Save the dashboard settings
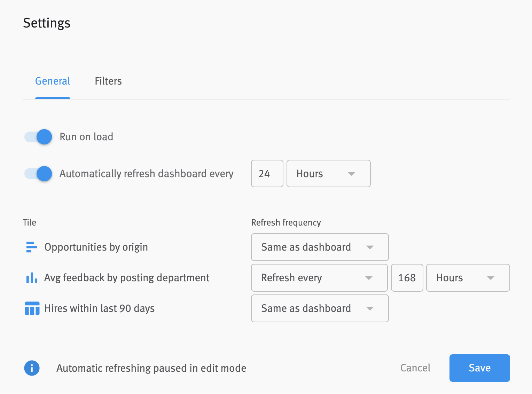 coord(479,368)
